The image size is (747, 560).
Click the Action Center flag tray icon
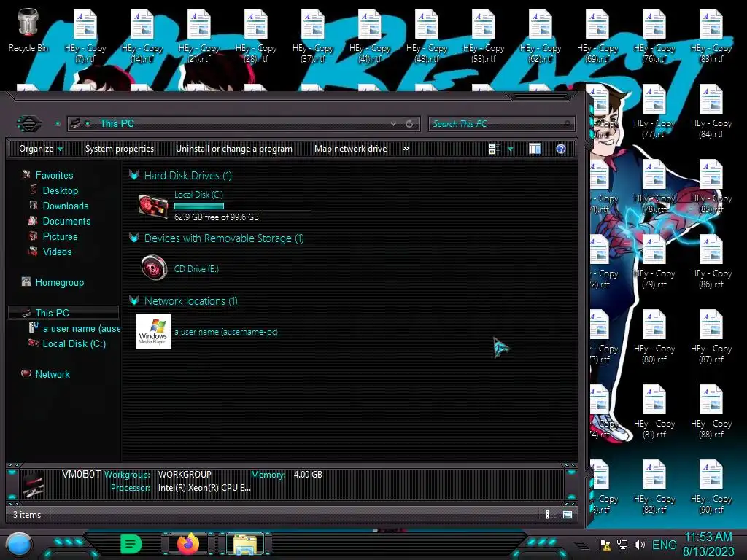click(605, 545)
